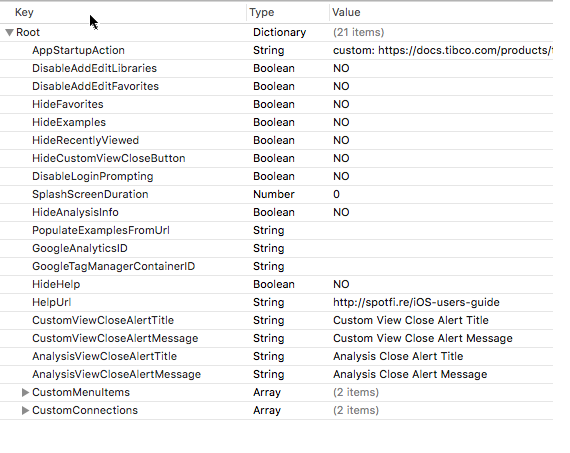
Task: Click the Analysis Close Alert Title value
Action: (x=398, y=356)
